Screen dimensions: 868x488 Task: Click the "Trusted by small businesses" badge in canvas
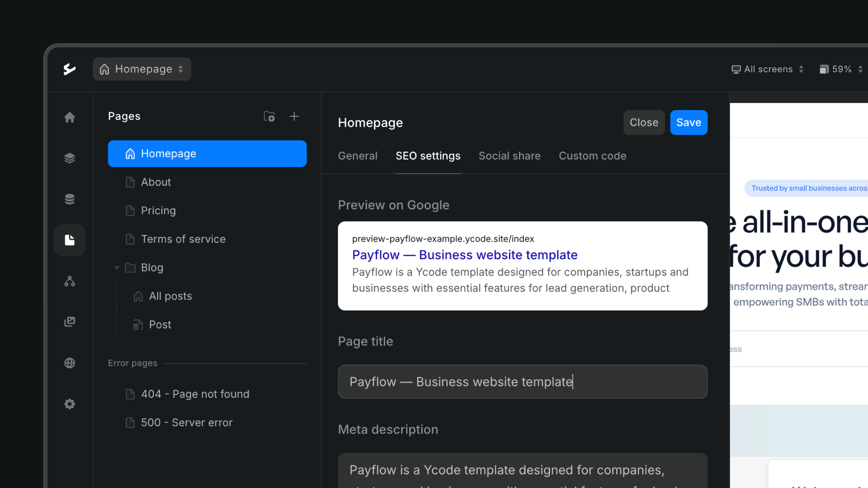point(806,188)
